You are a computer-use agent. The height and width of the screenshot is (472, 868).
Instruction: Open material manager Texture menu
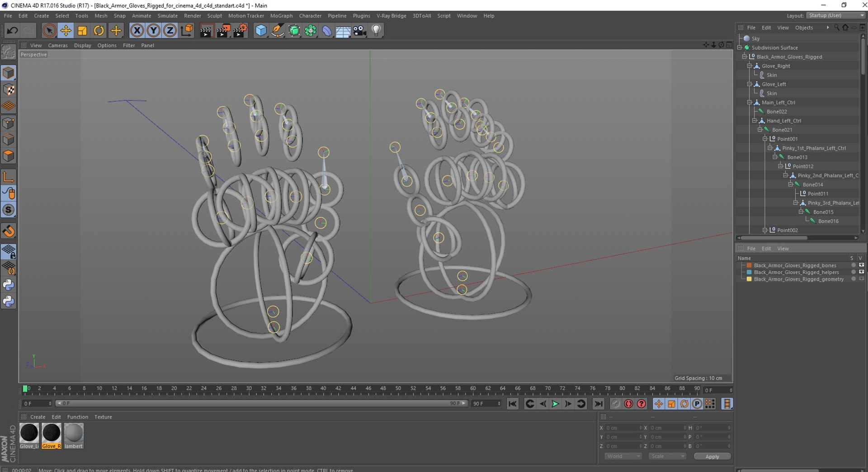(103, 417)
